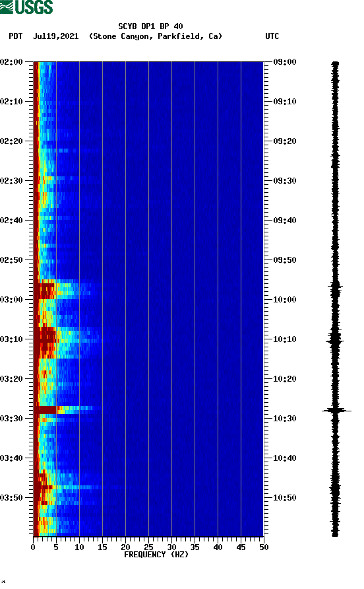Click the 09:10 UTC time label
The image size is (364, 589).
click(x=284, y=102)
